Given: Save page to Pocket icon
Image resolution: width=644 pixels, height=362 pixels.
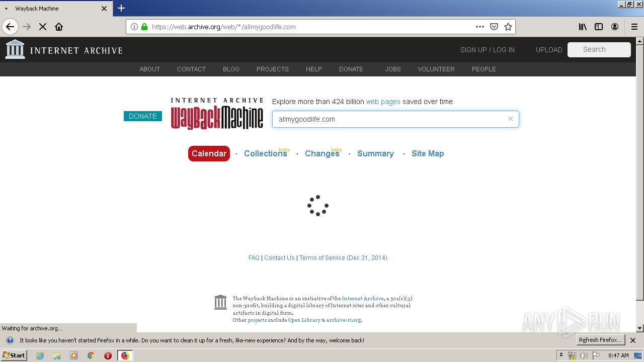Looking at the screenshot, I should 494,27.
